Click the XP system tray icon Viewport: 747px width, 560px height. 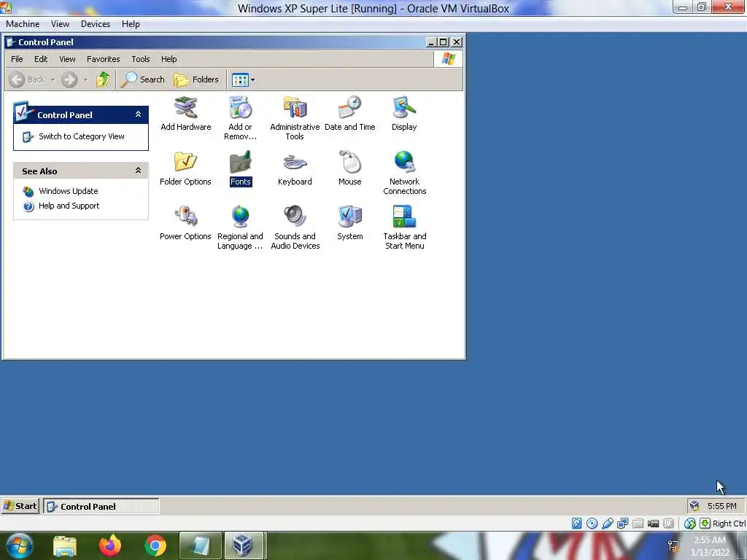click(x=694, y=506)
